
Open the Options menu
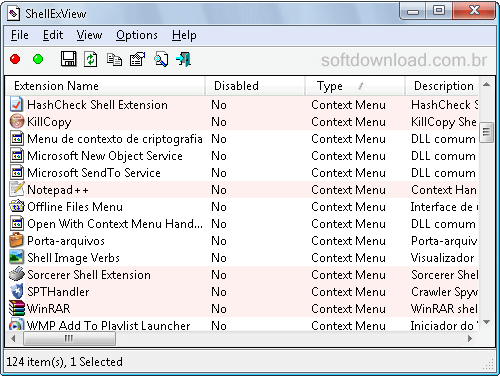(x=137, y=35)
